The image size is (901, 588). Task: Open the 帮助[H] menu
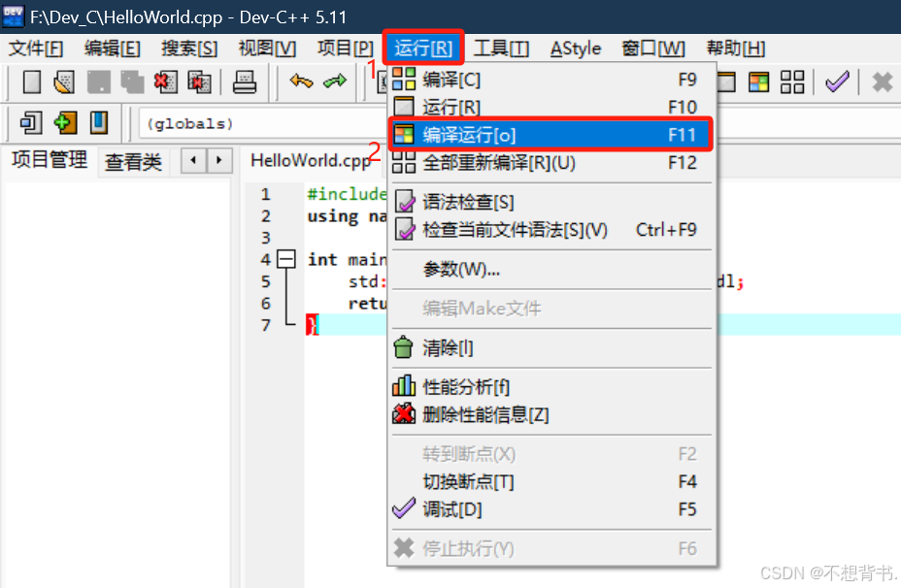click(x=736, y=49)
